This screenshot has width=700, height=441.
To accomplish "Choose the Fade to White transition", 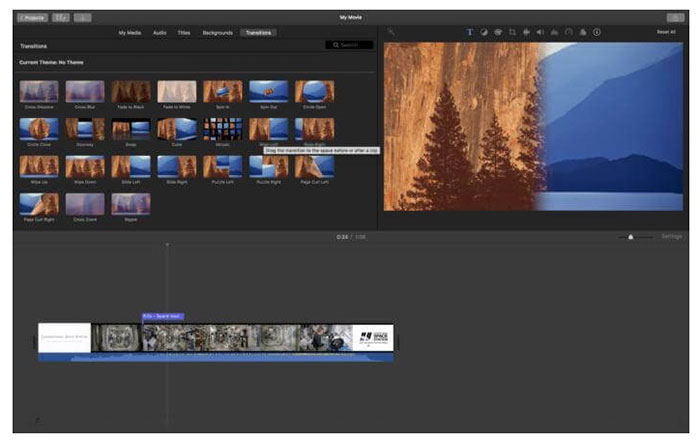I will point(177,92).
